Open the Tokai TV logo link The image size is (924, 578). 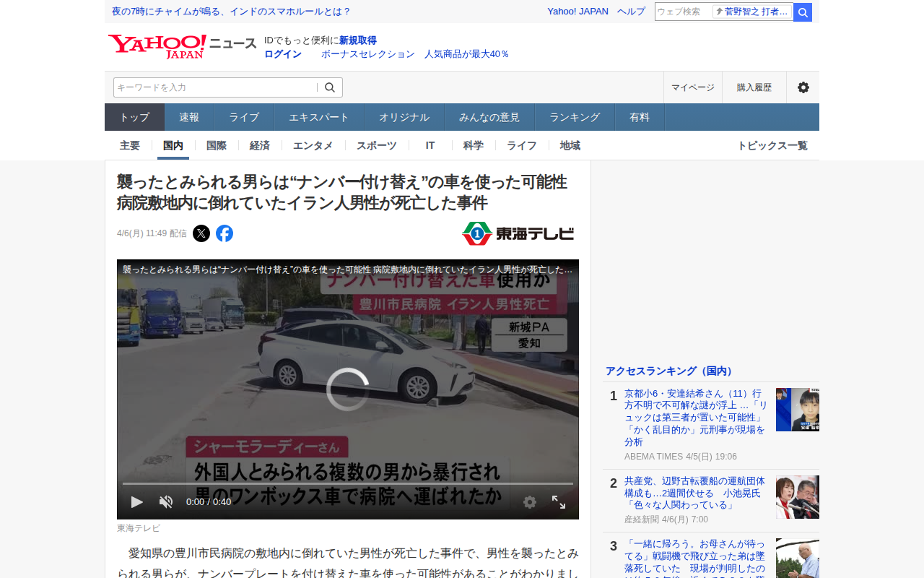[x=518, y=233]
